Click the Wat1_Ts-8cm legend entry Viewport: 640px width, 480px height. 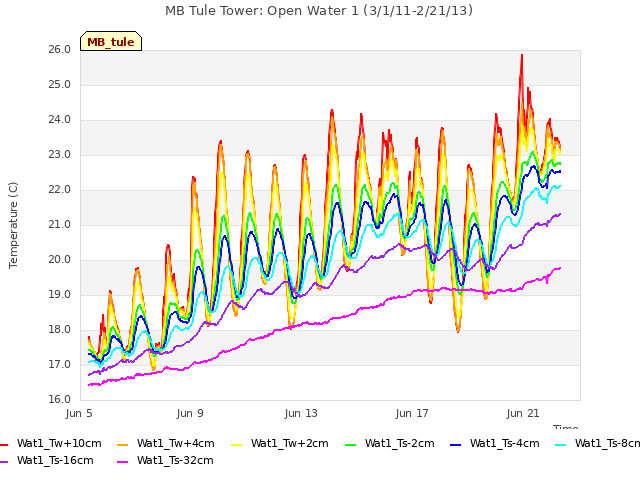(x=598, y=443)
